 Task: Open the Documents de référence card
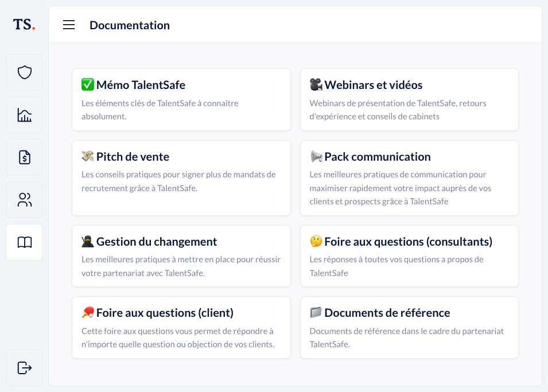click(x=409, y=327)
